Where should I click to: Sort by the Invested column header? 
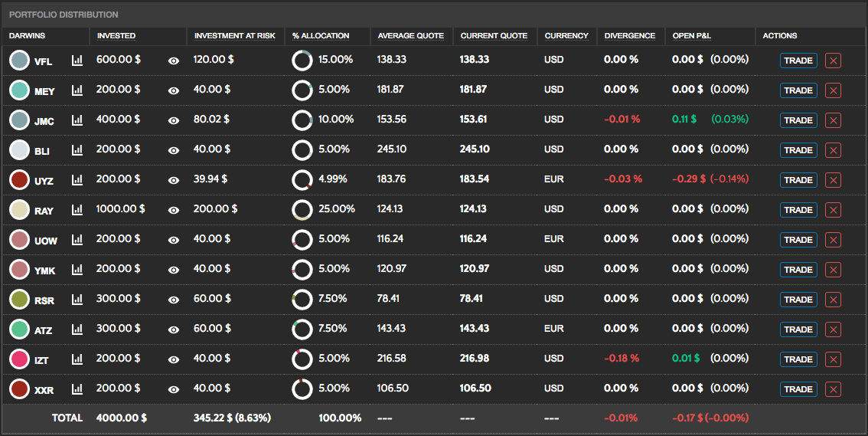coord(116,35)
